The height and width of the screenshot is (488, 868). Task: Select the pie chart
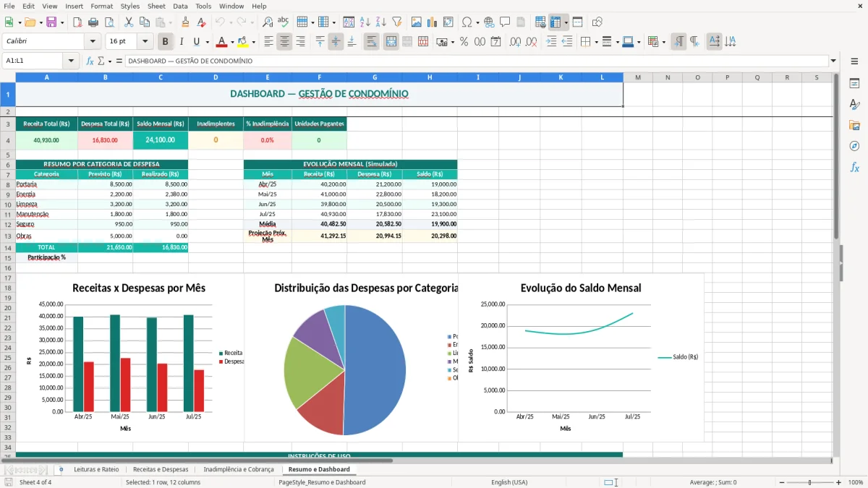(344, 370)
